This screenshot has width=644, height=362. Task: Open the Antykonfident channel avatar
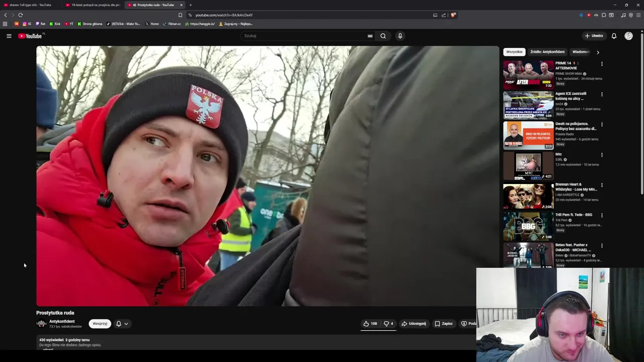[x=41, y=324]
